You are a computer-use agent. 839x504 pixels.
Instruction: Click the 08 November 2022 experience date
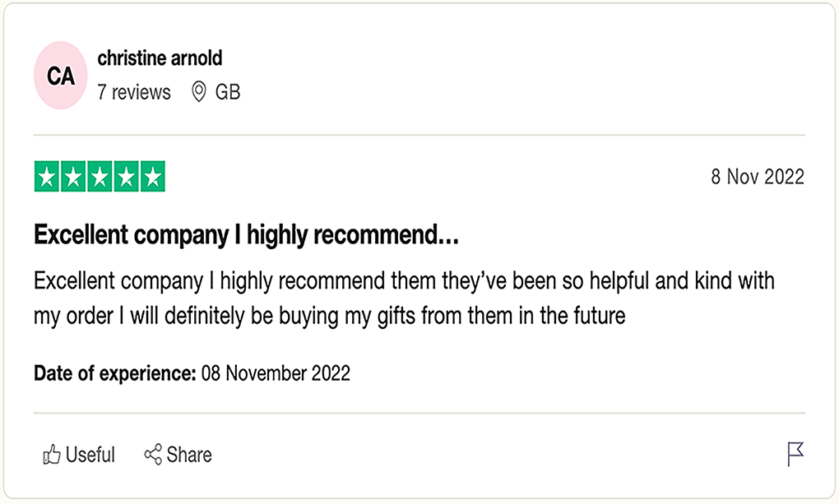[276, 373]
